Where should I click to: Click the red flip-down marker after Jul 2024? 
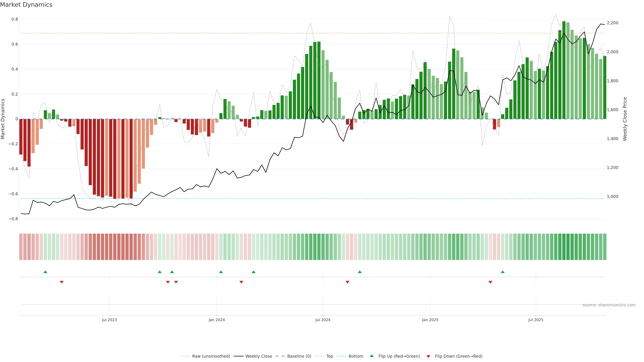click(x=347, y=282)
